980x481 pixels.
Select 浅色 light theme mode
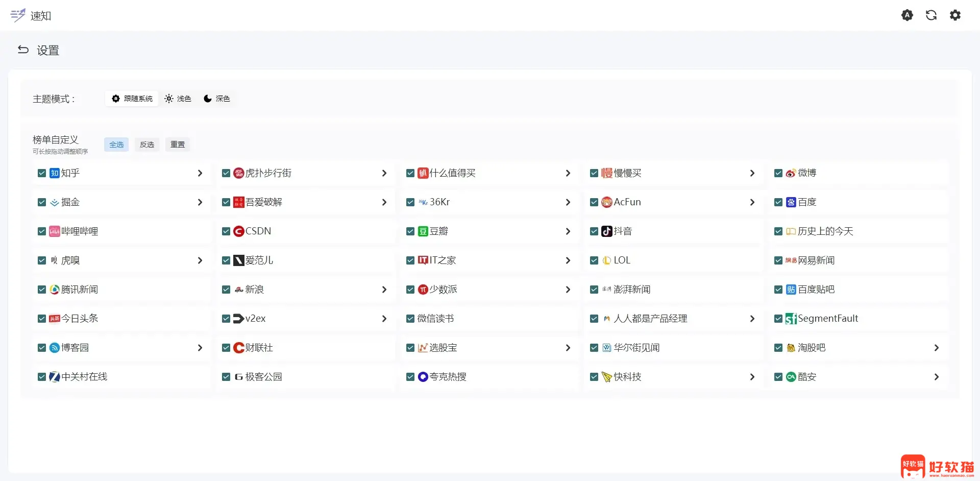click(x=178, y=99)
